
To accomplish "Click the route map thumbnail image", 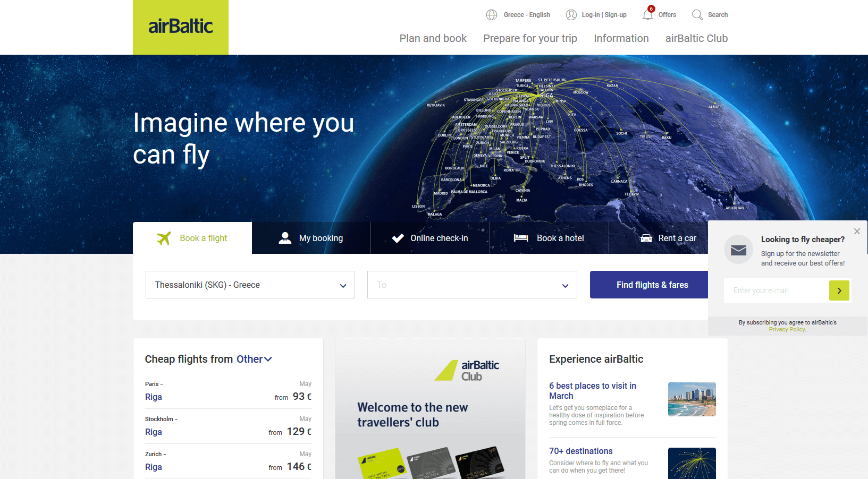I will click(x=692, y=463).
